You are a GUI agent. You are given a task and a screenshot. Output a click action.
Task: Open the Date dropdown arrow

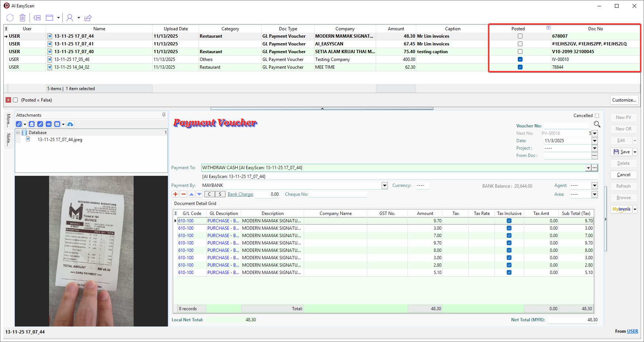tap(595, 141)
